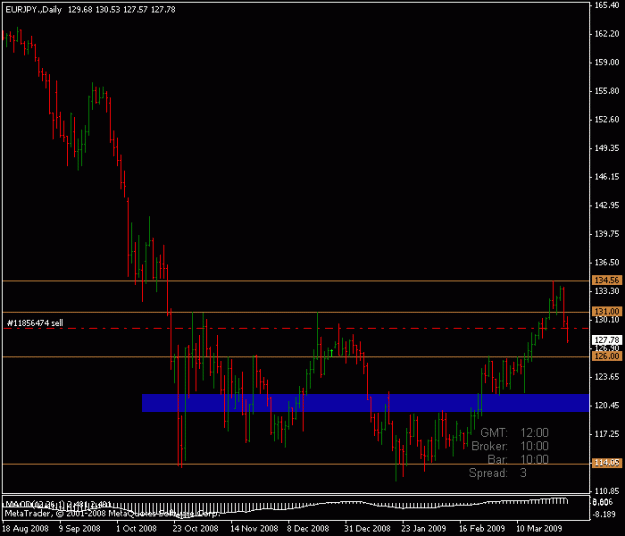Click the 18 Aug 2008 date label
The height and width of the screenshot is (536, 625).
[x=25, y=528]
